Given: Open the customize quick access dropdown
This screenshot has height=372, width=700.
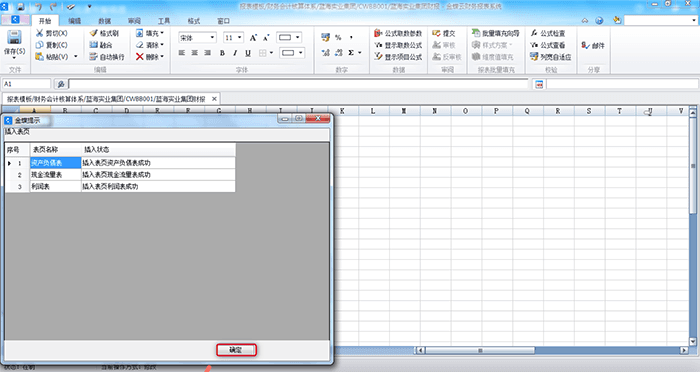Looking at the screenshot, I should pyautogui.click(x=89, y=6).
